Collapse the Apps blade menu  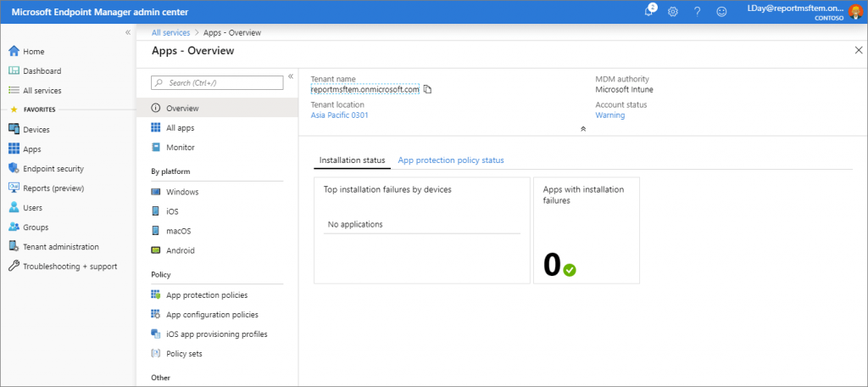291,76
